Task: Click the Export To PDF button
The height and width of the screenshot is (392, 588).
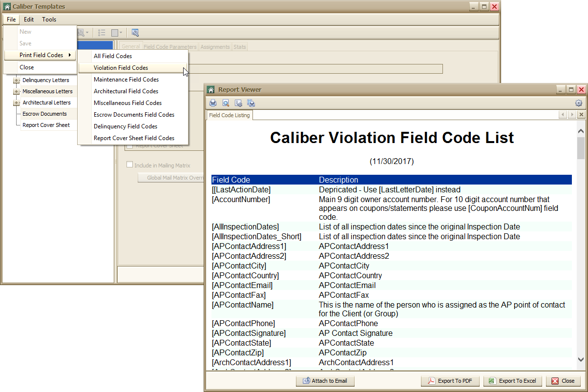Action: (450, 381)
